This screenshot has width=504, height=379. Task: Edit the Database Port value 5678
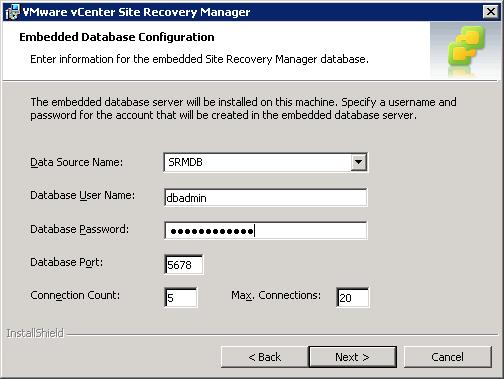click(183, 265)
